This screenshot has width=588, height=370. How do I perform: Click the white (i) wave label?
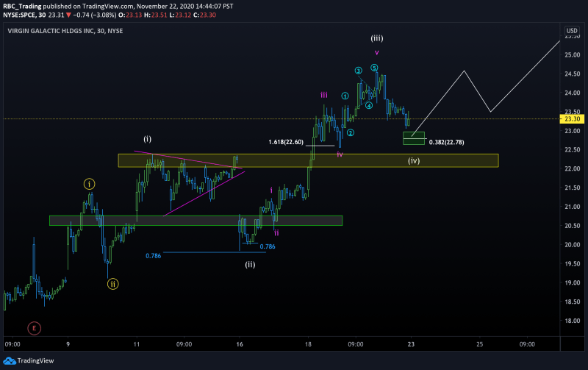point(148,139)
